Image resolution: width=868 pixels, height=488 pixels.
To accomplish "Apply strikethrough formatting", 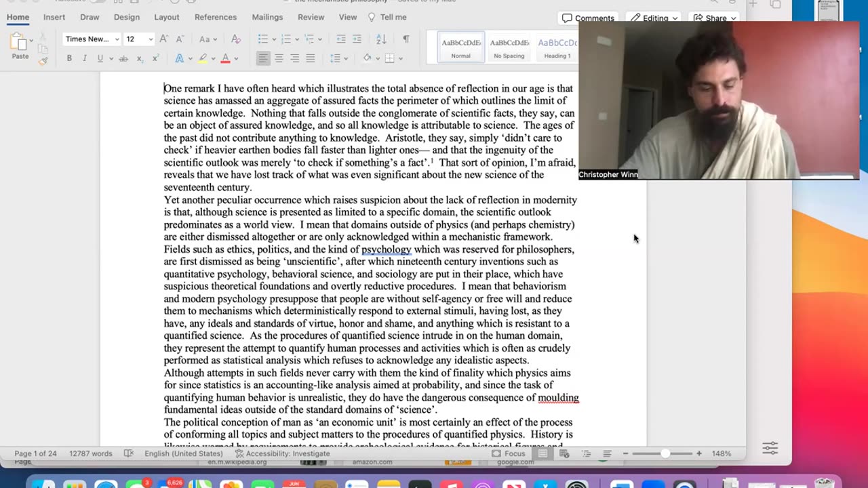I will (x=123, y=59).
